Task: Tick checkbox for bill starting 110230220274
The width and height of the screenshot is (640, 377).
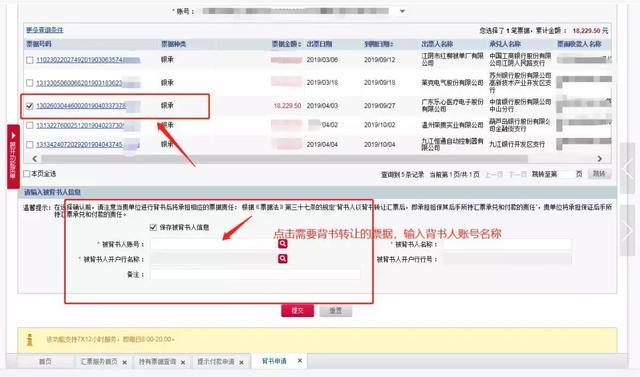Action: point(29,60)
